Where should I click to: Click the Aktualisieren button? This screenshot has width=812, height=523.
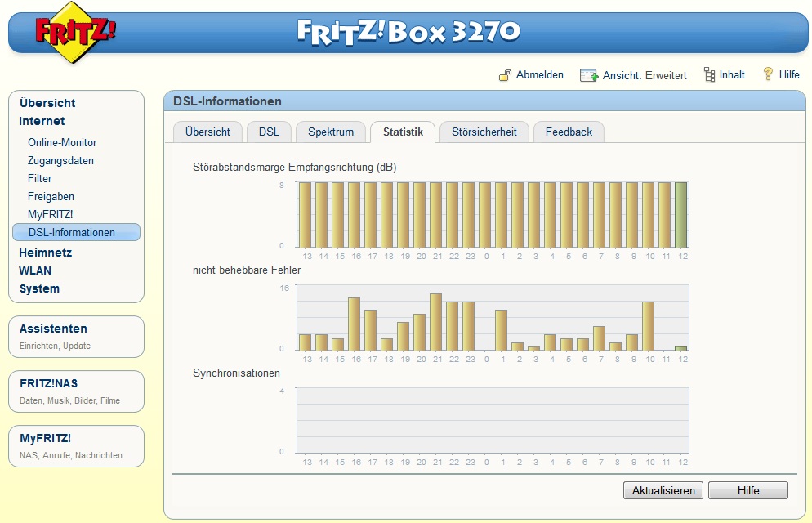663,490
